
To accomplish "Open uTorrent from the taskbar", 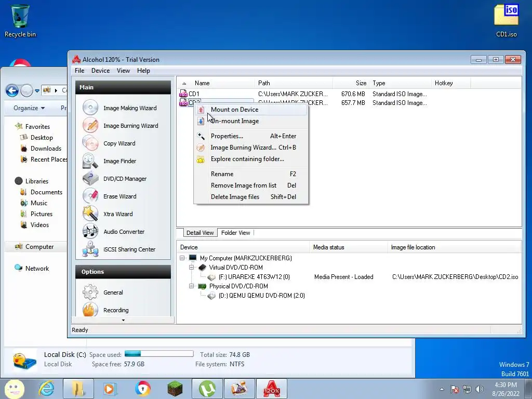I will coord(207,389).
